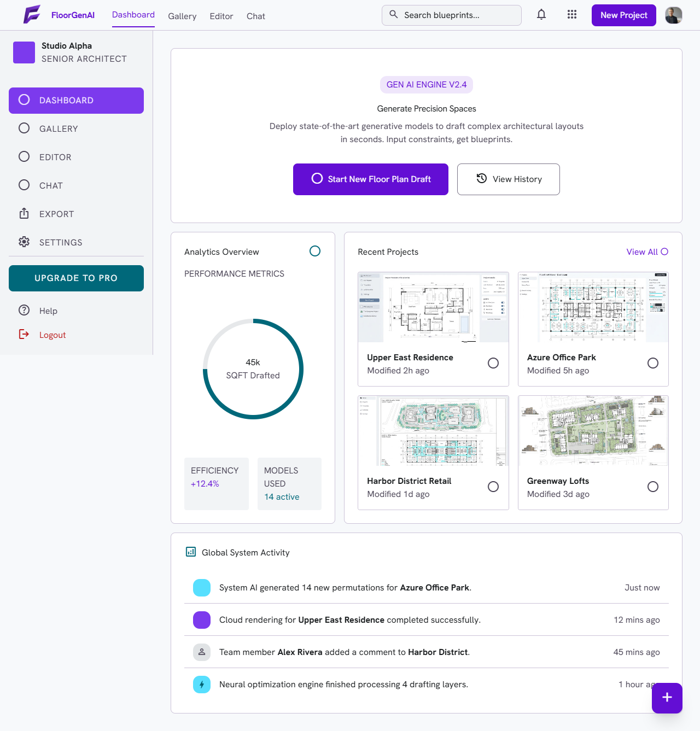Click the bold 'Alex Rivera' name

click(x=300, y=652)
